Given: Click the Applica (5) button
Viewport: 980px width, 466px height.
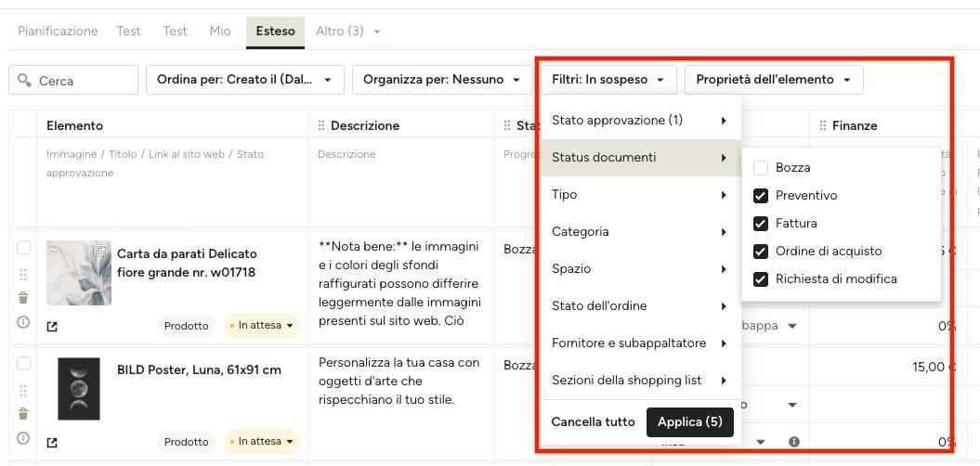Looking at the screenshot, I should pyautogui.click(x=690, y=422).
